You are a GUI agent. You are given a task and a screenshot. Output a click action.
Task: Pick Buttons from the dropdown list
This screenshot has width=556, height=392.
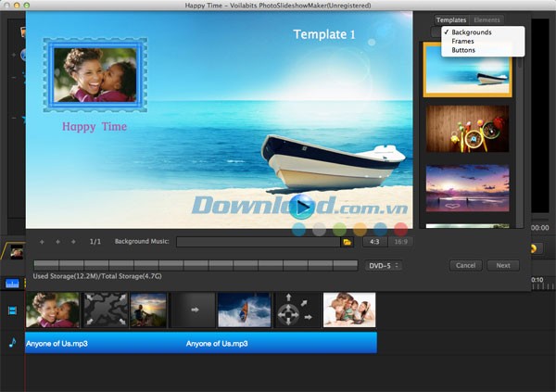click(x=464, y=50)
